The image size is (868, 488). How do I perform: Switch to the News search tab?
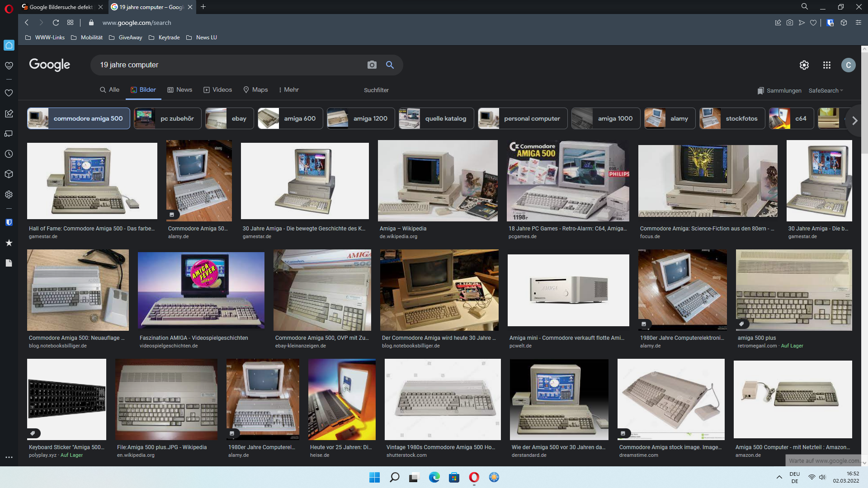179,90
